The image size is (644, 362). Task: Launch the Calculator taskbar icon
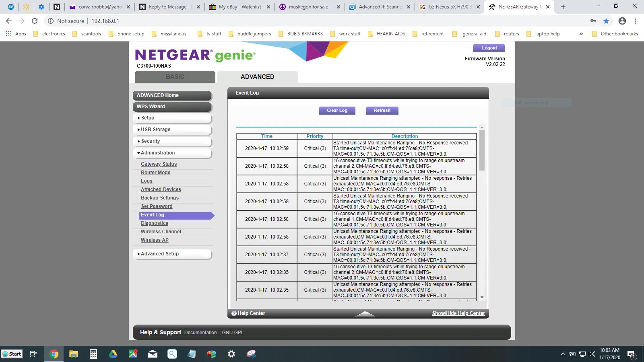pyautogui.click(x=93, y=354)
